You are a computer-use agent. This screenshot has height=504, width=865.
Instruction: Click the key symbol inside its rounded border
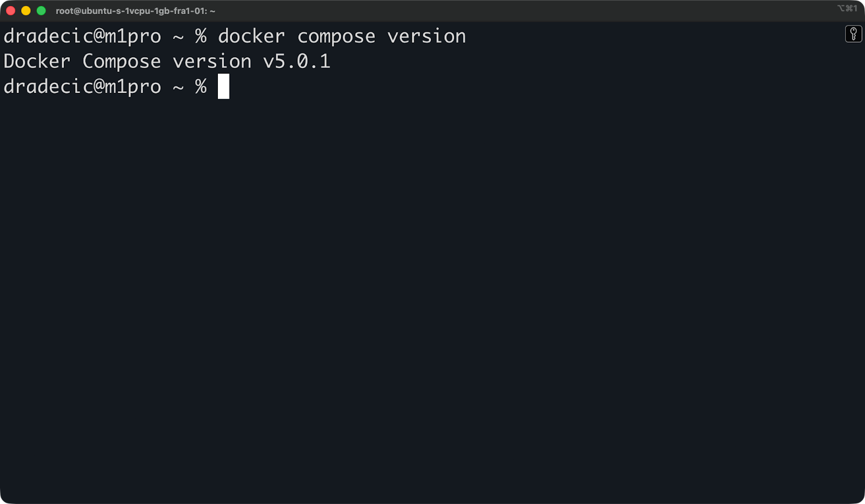(853, 34)
